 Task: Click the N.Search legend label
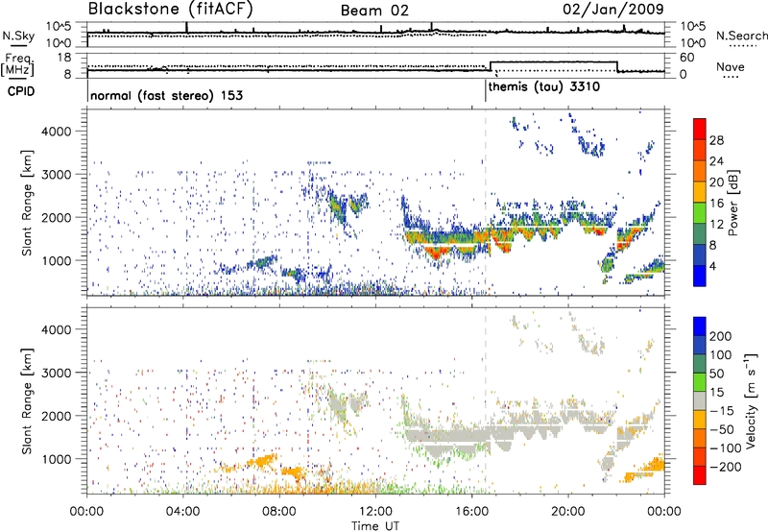741,36
